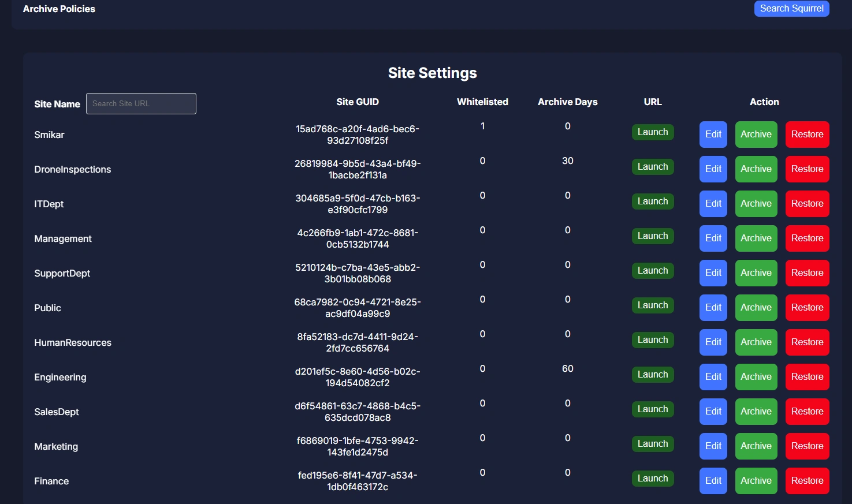Click the Search Squirrel button
852x504 pixels.
tap(791, 9)
